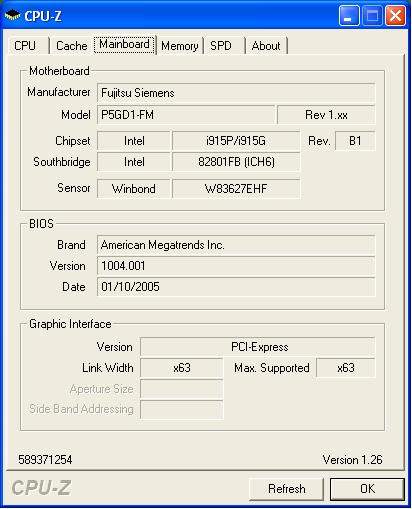412x509 pixels.
Task: Click the Manufacturer label
Action: click(x=59, y=92)
